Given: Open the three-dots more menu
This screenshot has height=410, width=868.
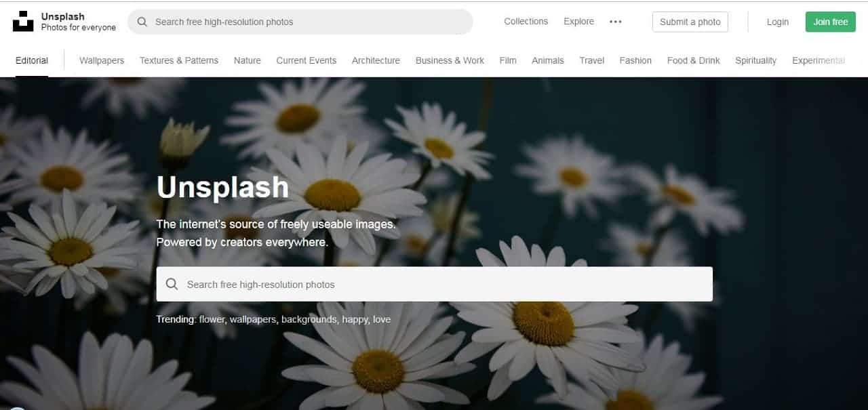Looking at the screenshot, I should click(x=616, y=22).
